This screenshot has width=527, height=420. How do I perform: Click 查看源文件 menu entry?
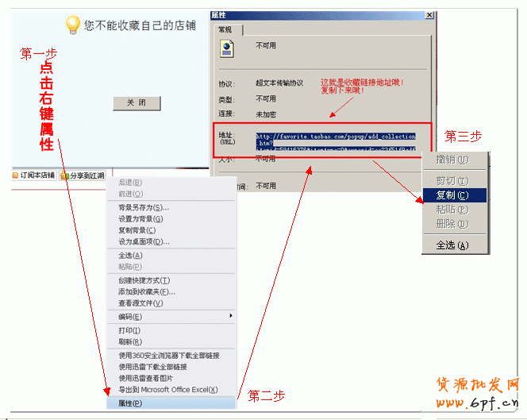140,302
